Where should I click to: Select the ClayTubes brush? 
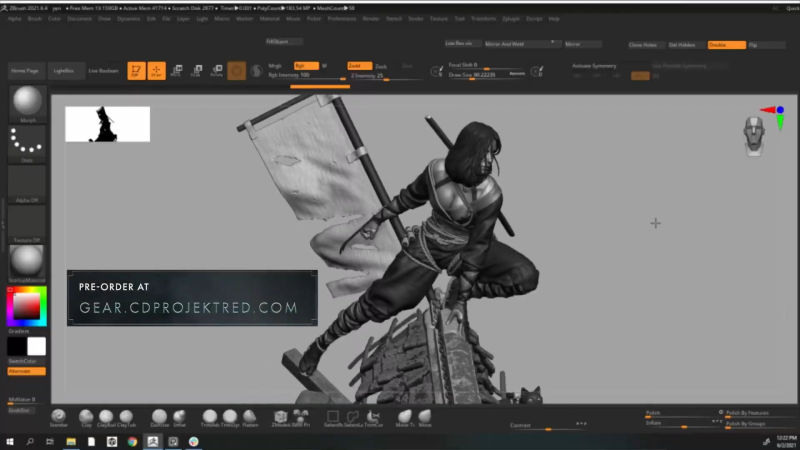(x=126, y=417)
